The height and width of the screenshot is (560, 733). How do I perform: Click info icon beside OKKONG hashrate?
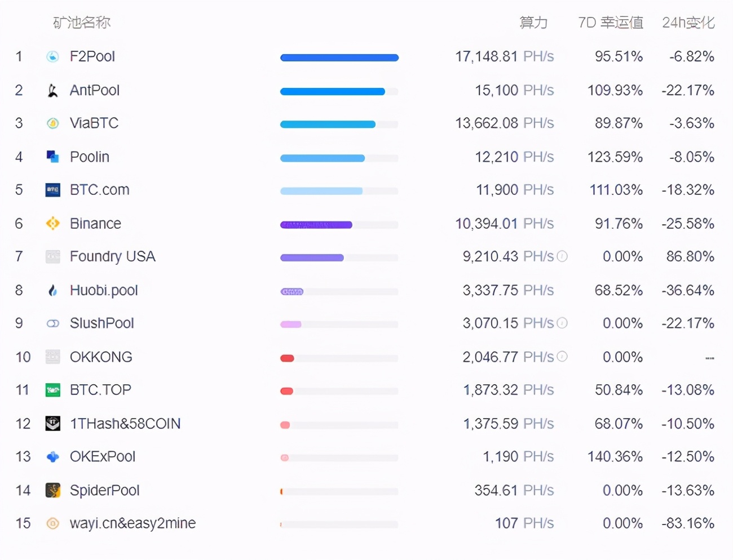tap(562, 357)
